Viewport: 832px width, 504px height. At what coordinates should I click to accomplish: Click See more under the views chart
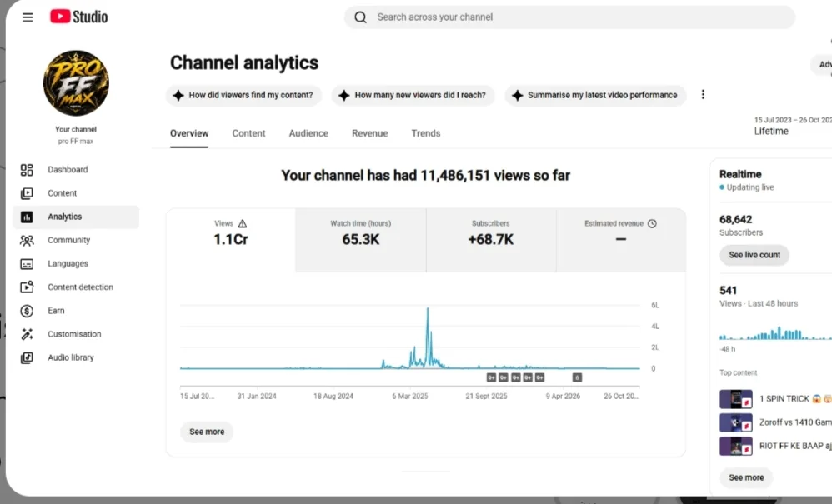point(207,432)
